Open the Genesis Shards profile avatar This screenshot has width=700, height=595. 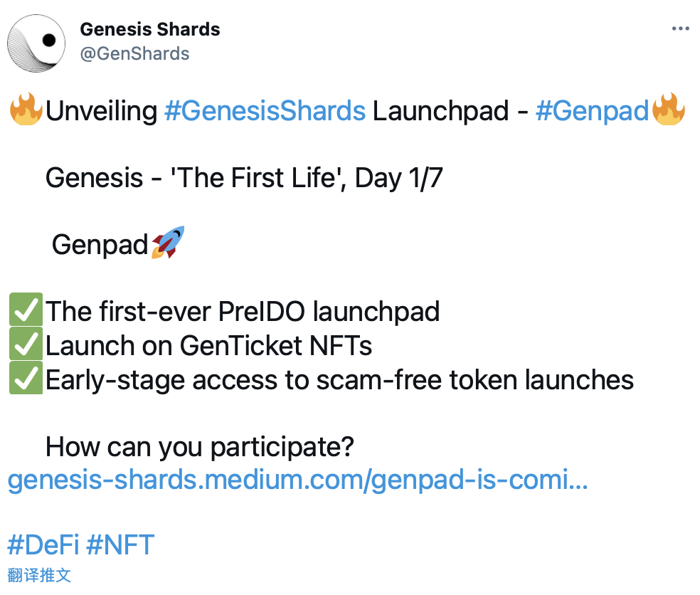point(36,43)
